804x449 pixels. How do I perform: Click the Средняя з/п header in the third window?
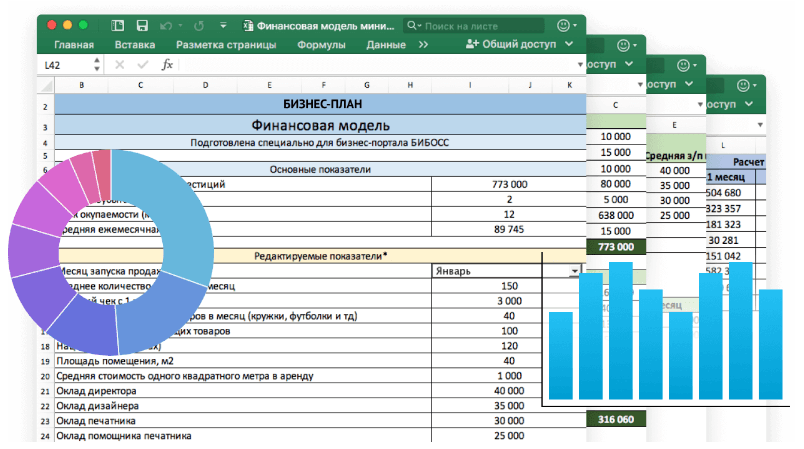[675, 156]
